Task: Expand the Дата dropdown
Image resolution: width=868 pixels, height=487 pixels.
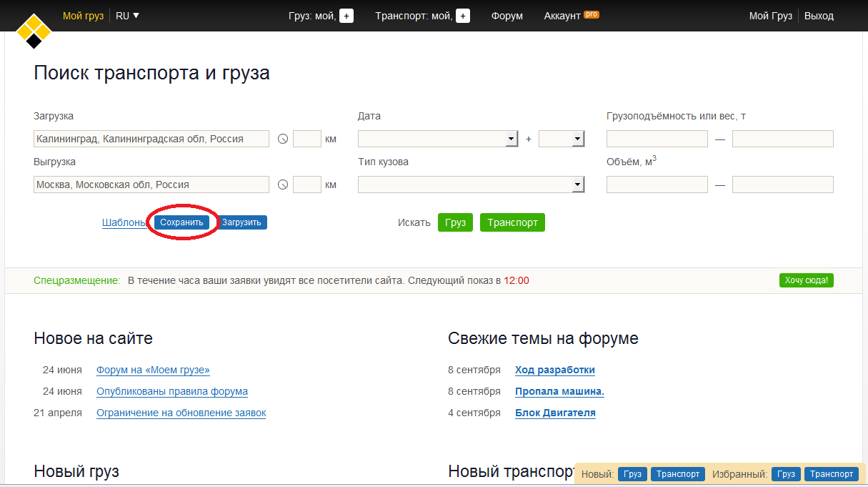Action: 511,139
